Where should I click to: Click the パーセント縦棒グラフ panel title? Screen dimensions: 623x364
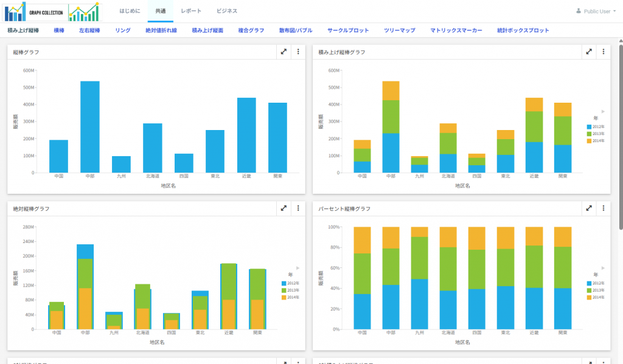[x=344, y=208]
